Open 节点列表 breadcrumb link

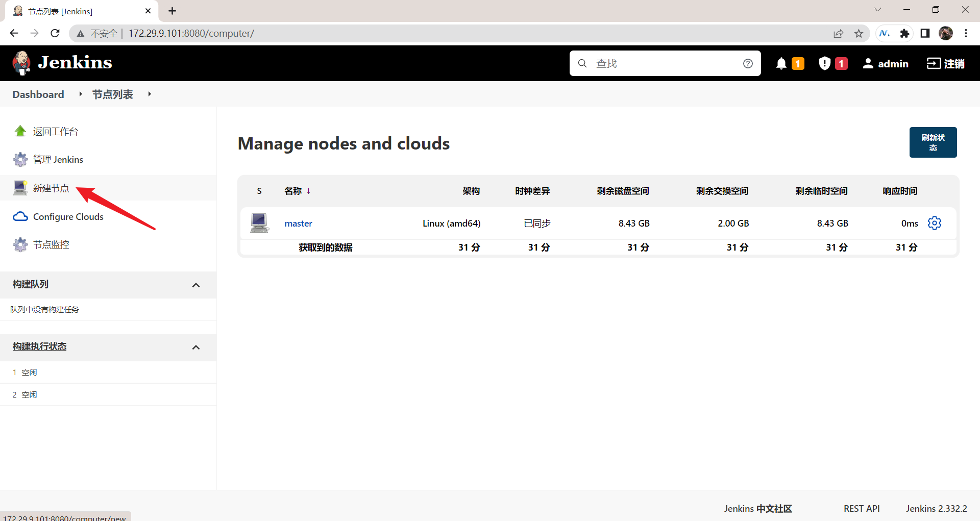click(112, 94)
